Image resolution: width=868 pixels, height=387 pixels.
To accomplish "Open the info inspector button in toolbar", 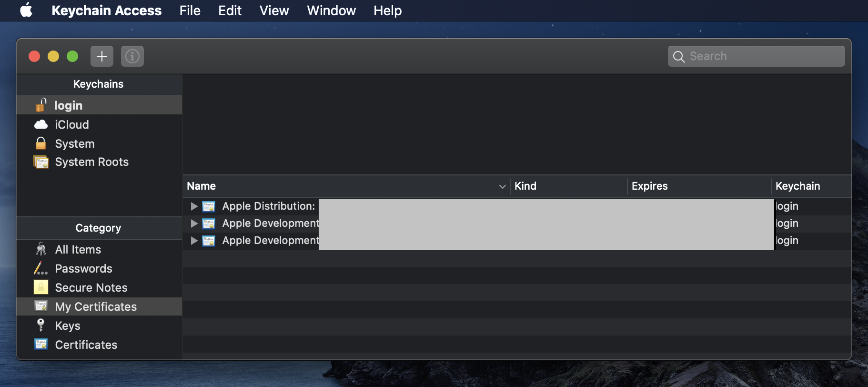I will click(x=132, y=56).
